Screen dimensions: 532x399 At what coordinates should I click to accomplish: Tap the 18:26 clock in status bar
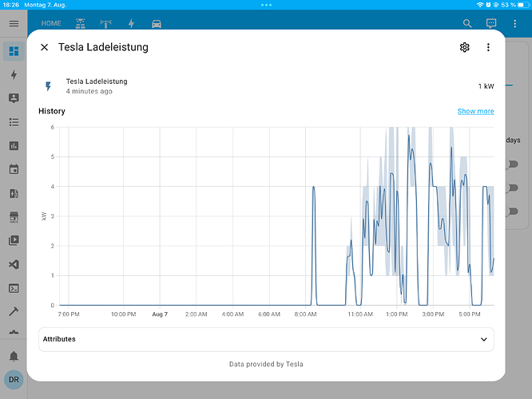coord(11,5)
